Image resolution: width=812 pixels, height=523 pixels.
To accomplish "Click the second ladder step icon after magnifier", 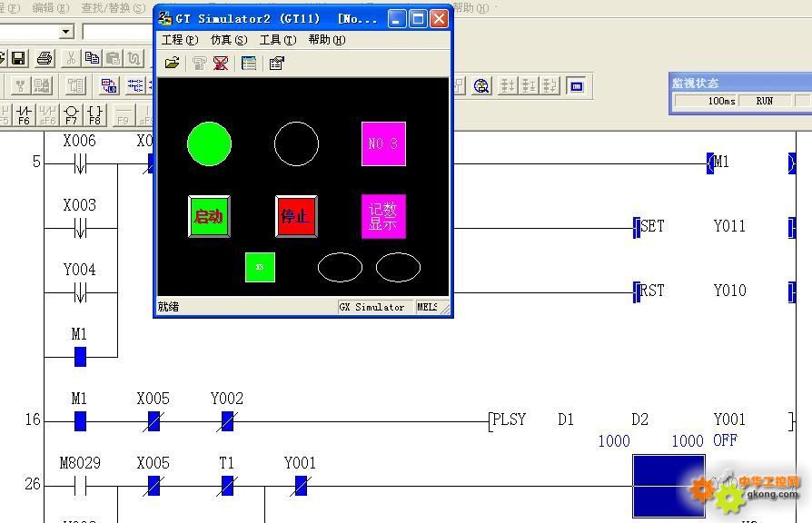I will (x=529, y=86).
